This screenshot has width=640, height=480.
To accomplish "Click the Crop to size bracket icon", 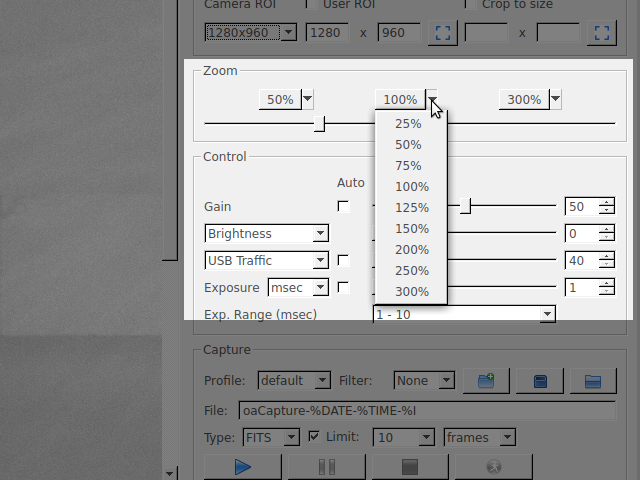I will pos(602,33).
